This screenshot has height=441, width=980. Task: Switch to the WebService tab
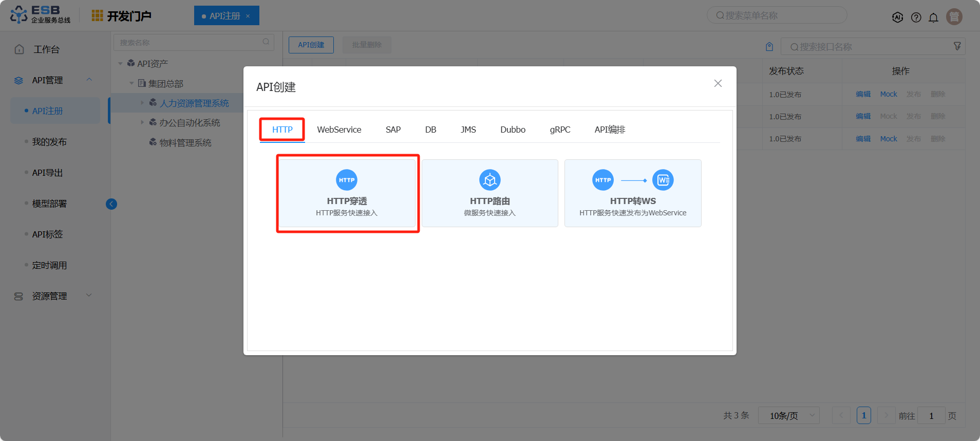tap(339, 130)
